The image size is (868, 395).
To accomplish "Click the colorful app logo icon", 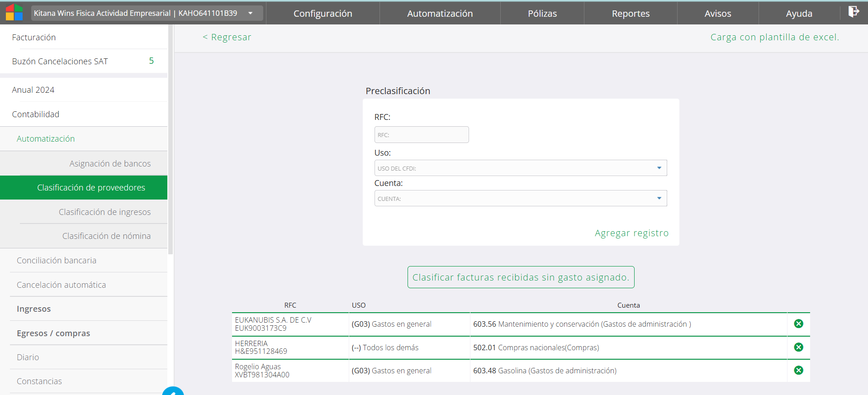I will pos(14,13).
